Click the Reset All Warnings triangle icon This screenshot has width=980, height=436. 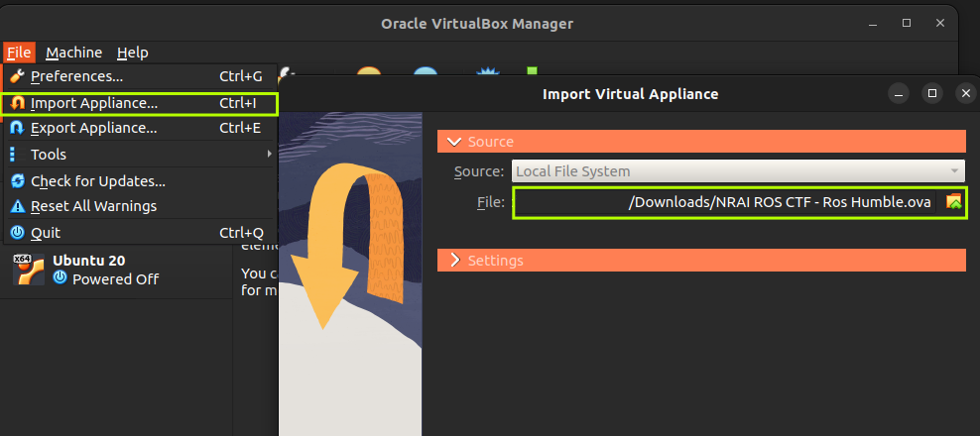(16, 207)
